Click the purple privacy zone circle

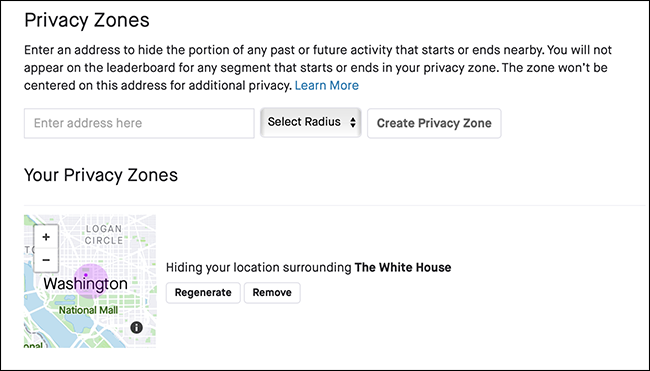click(x=91, y=281)
